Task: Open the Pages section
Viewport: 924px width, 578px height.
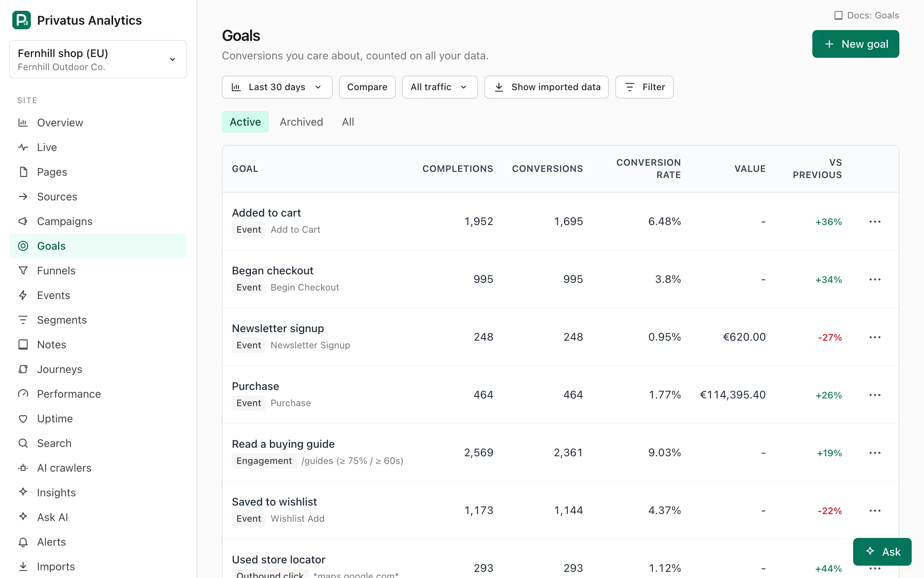Action: click(98, 172)
